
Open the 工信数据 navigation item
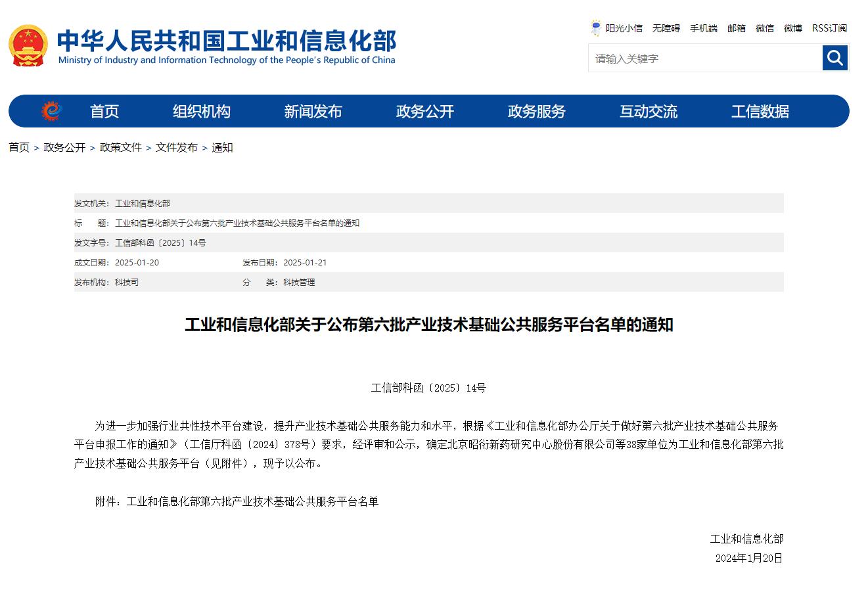760,112
